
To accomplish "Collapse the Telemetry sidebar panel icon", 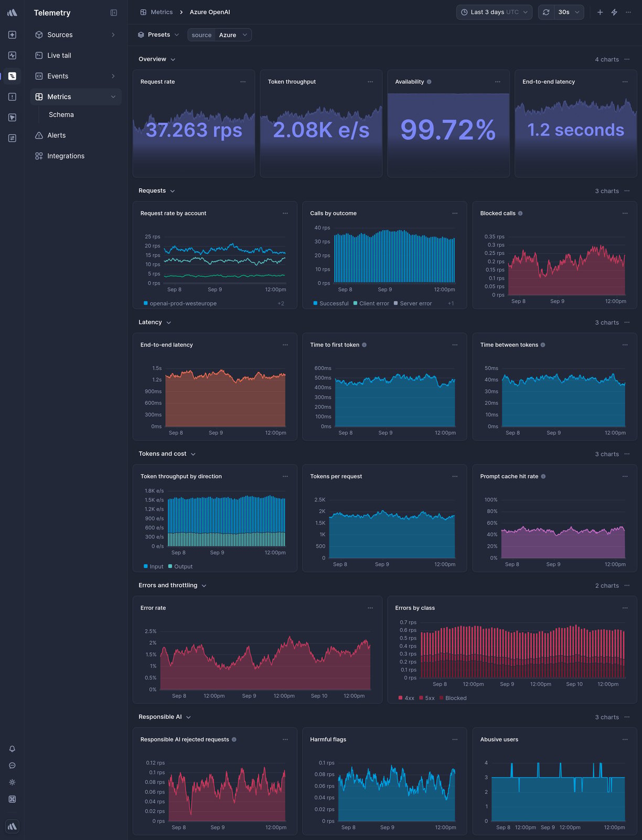I will (114, 13).
